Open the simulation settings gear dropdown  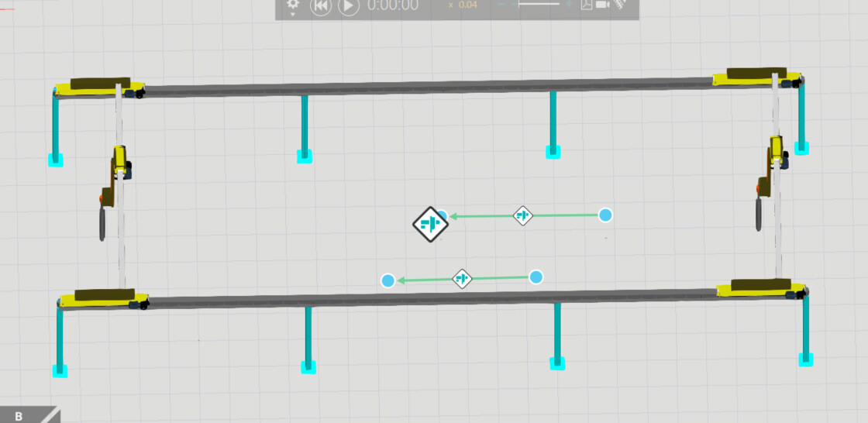pos(293,6)
